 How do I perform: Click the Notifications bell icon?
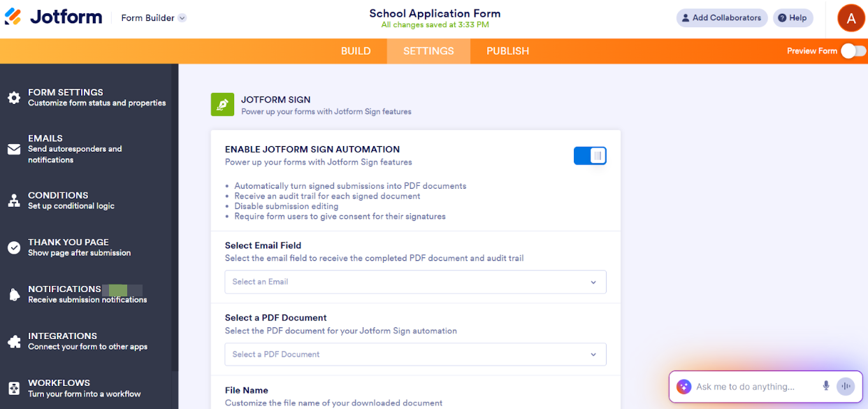coord(14,294)
